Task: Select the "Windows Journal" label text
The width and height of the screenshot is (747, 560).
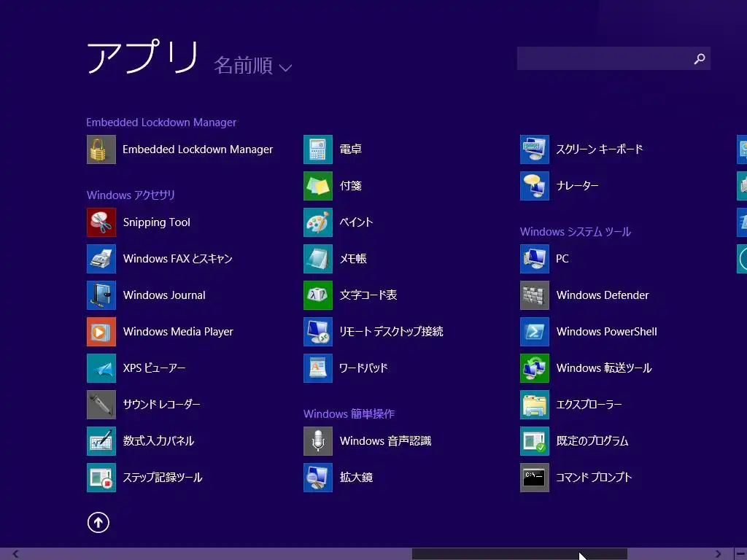Action: click(x=164, y=295)
